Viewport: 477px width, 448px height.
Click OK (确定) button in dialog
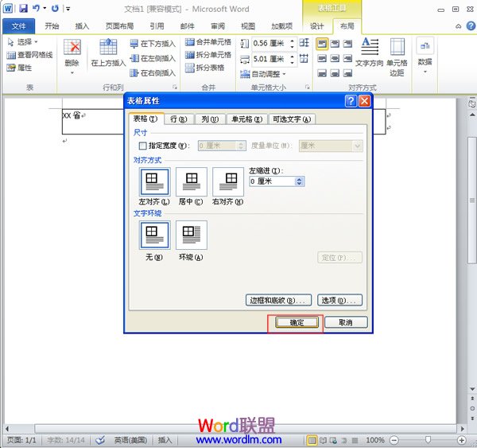tap(297, 322)
